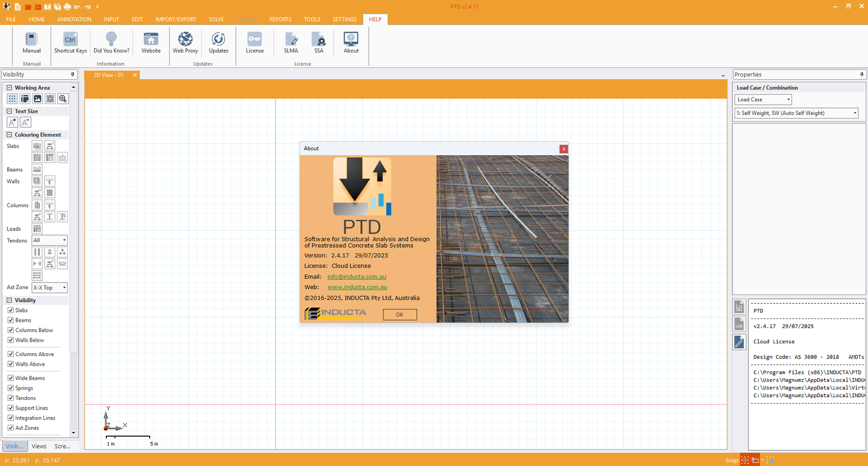Select the pencil notes icon beside output panel
The image size is (868, 466).
739,342
